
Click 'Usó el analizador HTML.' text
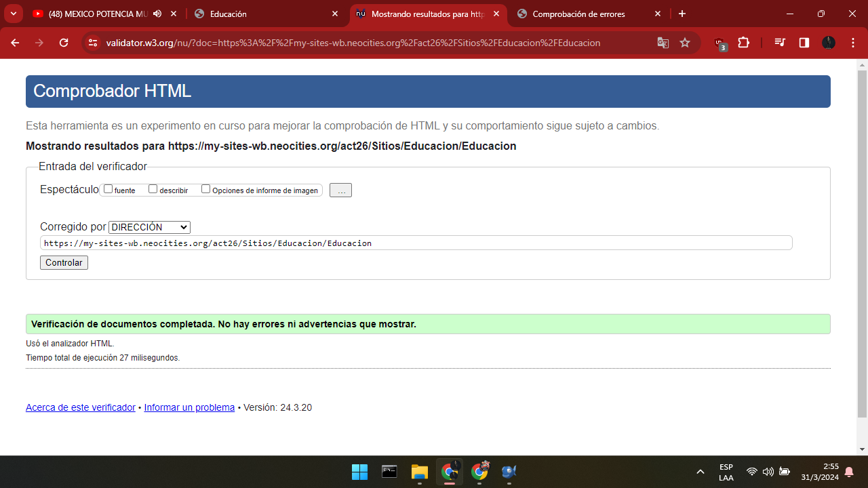(70, 344)
